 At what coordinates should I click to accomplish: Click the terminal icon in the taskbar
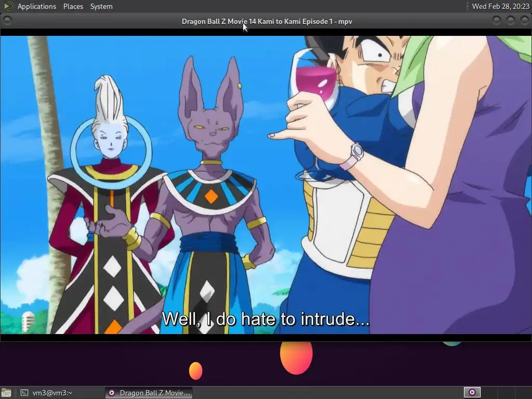tap(24, 393)
